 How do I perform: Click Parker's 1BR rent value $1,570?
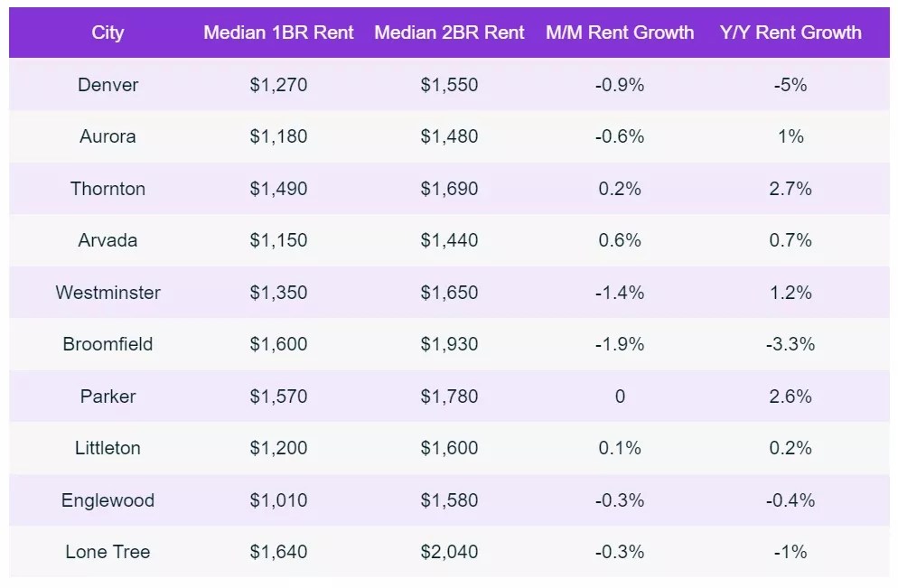278,397
